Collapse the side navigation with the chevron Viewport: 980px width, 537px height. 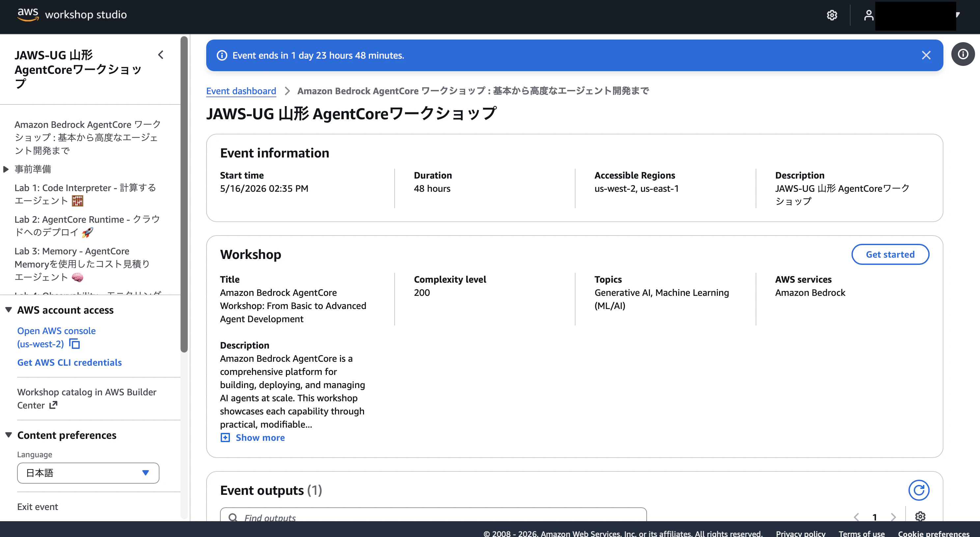point(161,55)
